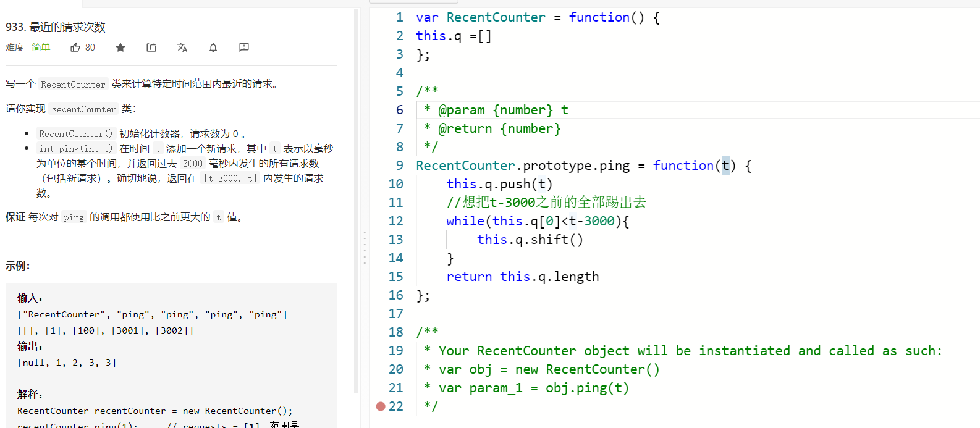Click the thumbs-up like icon
The width and height of the screenshot is (980, 428).
75,48
